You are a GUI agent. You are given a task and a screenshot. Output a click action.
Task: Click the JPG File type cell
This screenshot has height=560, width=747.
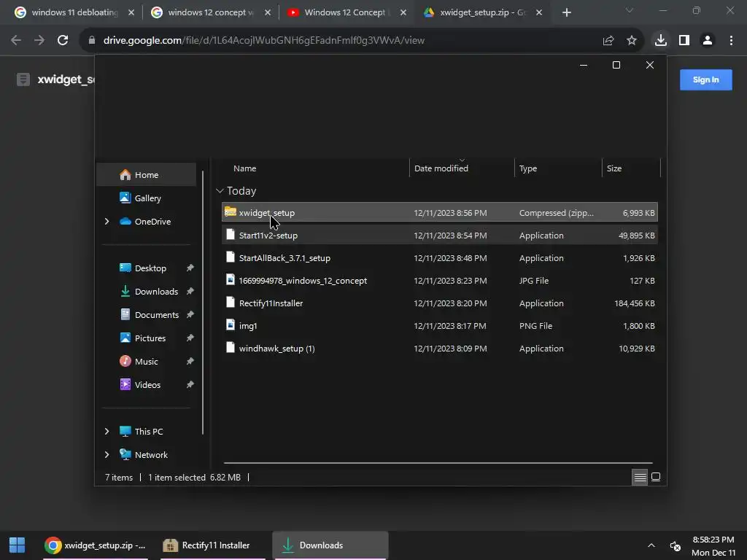point(533,281)
